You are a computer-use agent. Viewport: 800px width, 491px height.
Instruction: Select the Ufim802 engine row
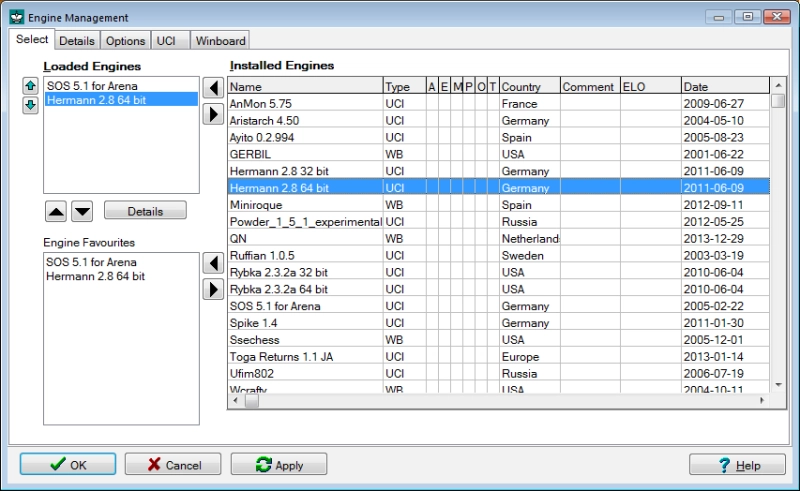point(498,373)
